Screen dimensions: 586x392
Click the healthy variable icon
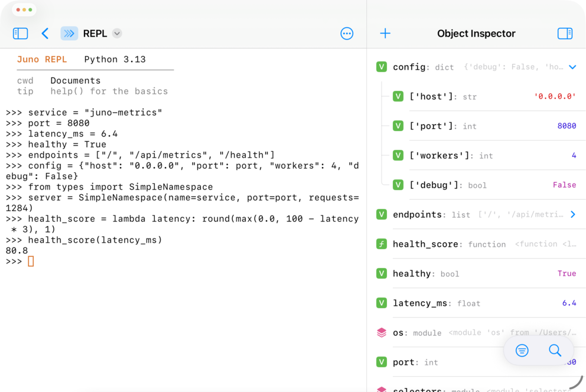[x=381, y=274]
